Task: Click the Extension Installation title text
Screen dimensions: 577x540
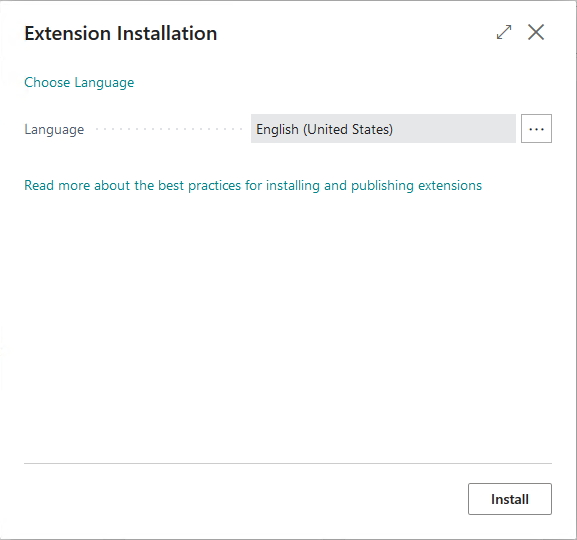Action: pyautogui.click(x=121, y=33)
